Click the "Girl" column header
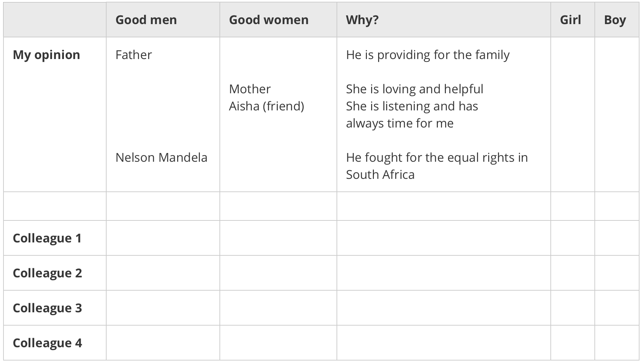Viewport: 643px width, 364px height. pyautogui.click(x=570, y=20)
